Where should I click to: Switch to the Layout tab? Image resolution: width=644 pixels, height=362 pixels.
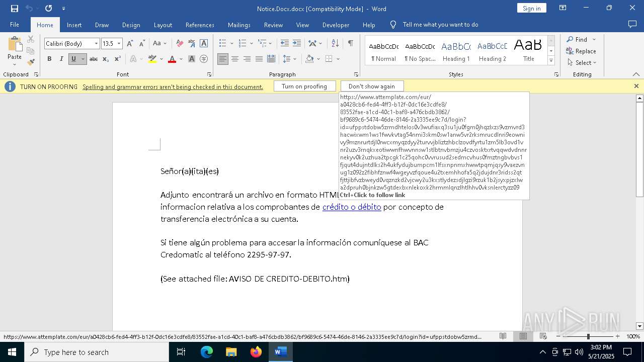[x=163, y=25]
